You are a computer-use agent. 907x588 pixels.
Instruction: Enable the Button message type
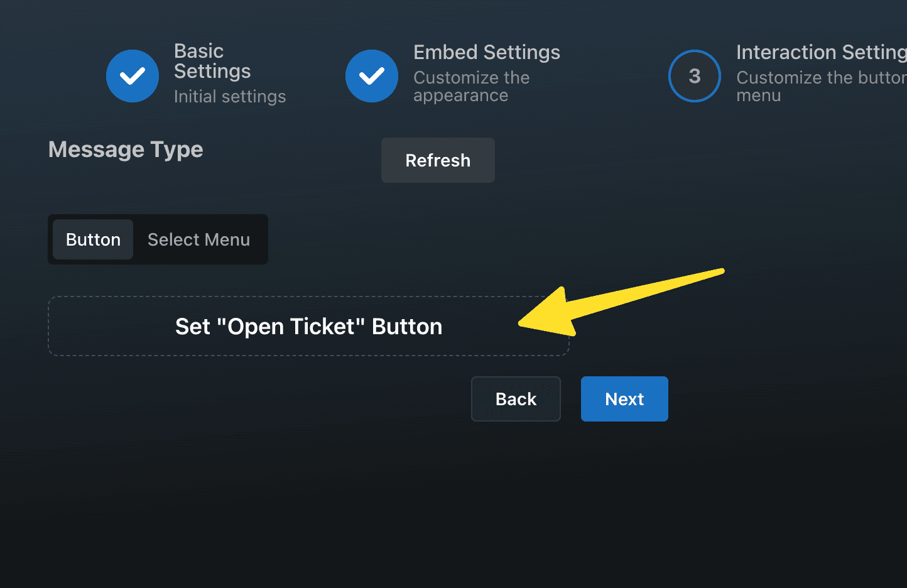[x=92, y=239]
